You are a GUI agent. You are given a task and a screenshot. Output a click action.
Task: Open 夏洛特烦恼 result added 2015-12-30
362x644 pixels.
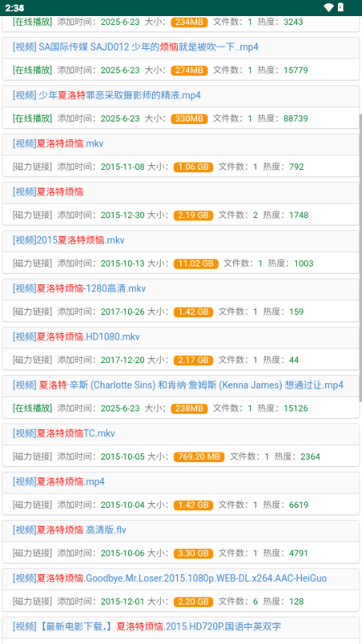(48, 192)
